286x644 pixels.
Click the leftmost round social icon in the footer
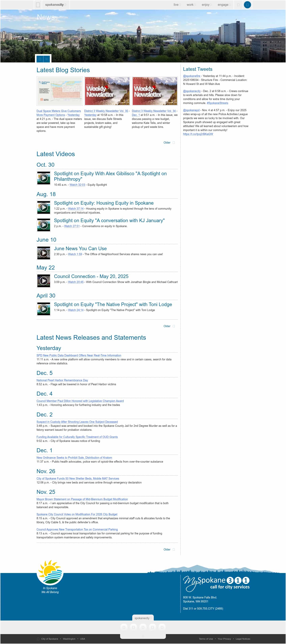[x=124, y=627]
